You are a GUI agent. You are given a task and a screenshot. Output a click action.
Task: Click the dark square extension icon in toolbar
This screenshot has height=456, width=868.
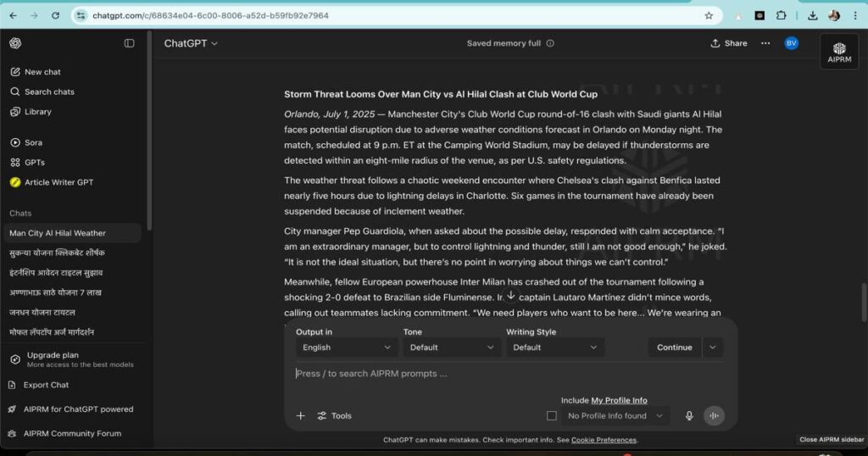pyautogui.click(x=760, y=15)
